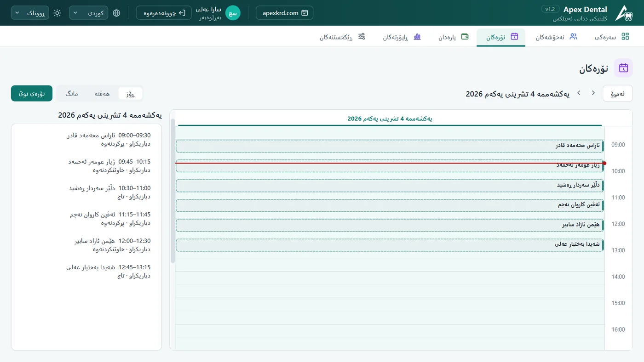
Task: Select the نۆرەکان appointments tab
Action: [x=501, y=37]
